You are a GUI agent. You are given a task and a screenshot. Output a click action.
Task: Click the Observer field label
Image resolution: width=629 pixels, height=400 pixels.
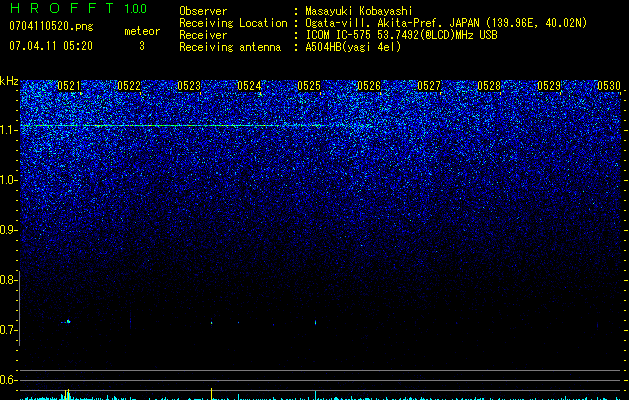coord(203,11)
